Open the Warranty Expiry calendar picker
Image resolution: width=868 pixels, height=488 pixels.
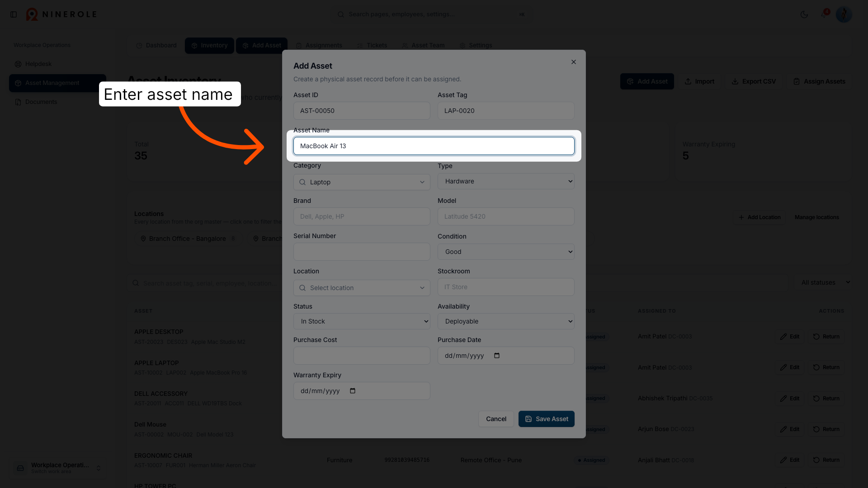(353, 391)
